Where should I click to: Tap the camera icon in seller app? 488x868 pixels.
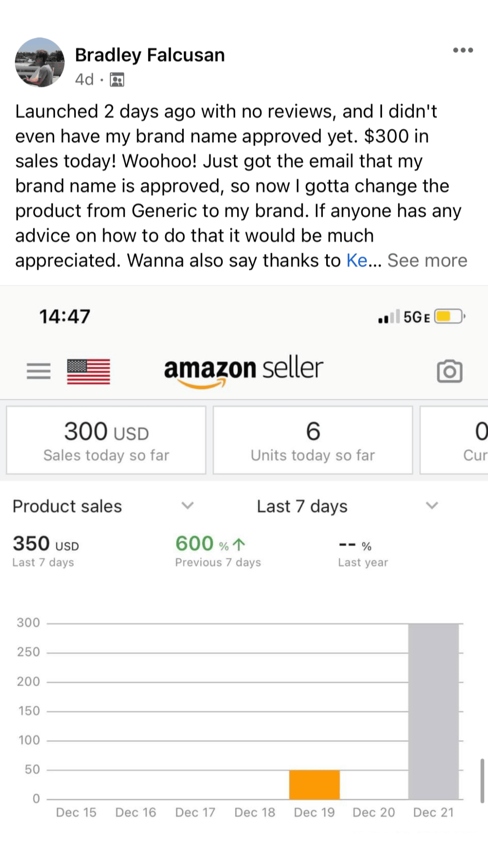449,371
